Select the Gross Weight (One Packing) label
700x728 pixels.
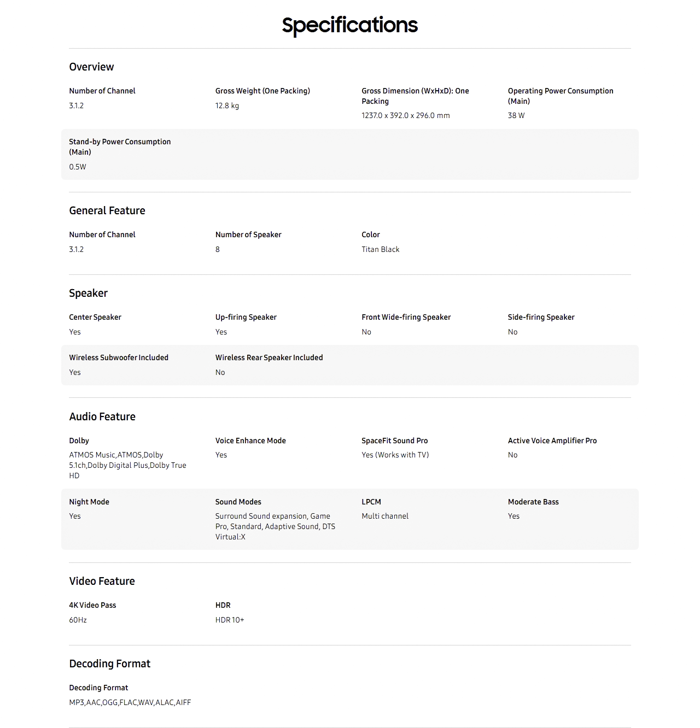(x=262, y=91)
